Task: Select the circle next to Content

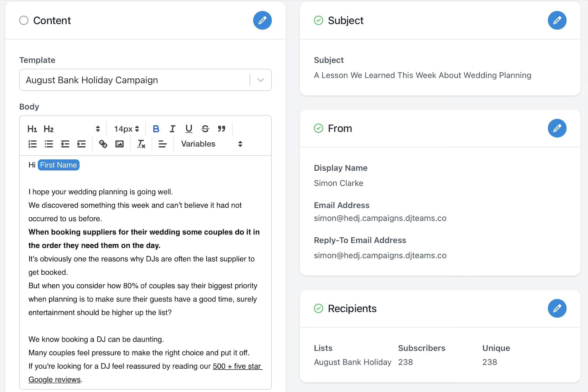Action: tap(24, 20)
